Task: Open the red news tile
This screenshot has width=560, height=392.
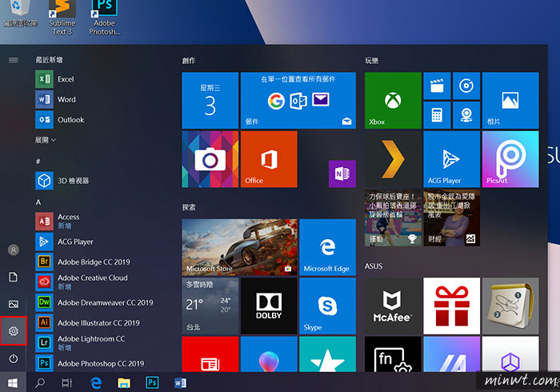Action: coord(210,354)
